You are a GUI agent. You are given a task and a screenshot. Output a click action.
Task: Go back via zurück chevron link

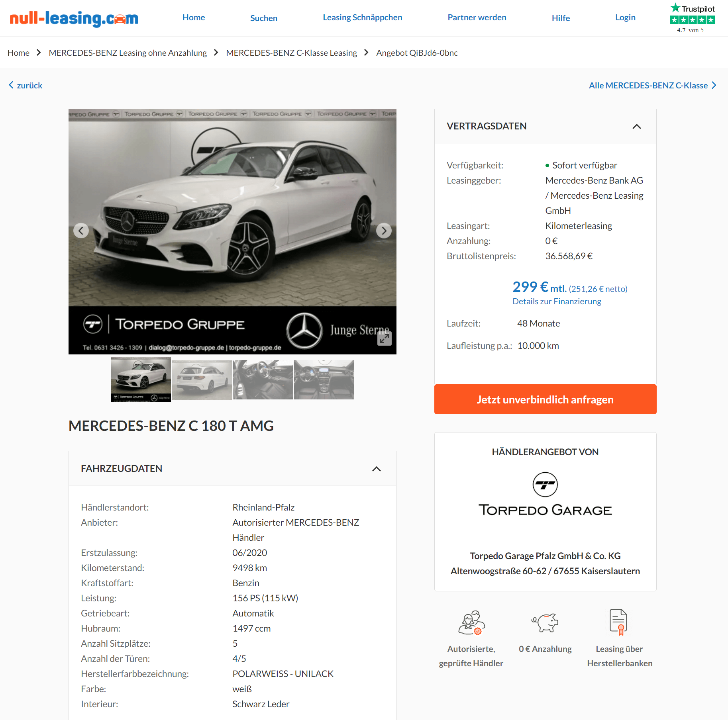[x=26, y=85]
